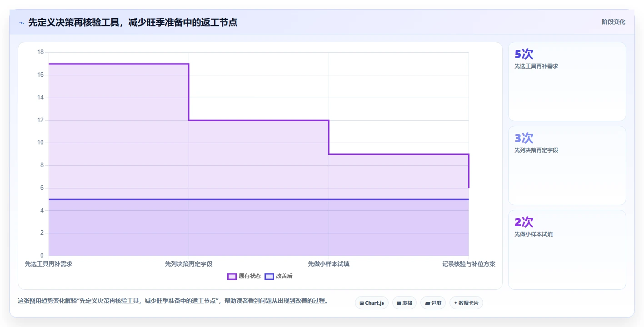Screen dimensions: 644x327
Task: Click y-axis value 10
Action: coord(40,143)
